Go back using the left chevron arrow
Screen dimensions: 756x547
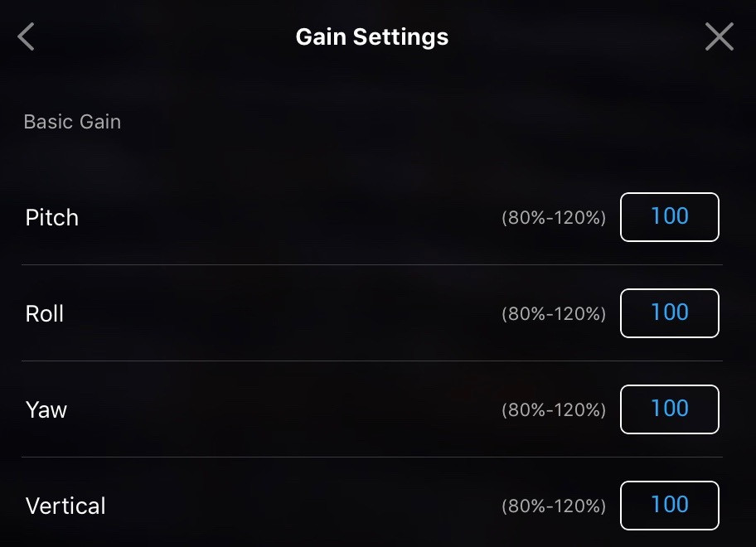click(27, 36)
